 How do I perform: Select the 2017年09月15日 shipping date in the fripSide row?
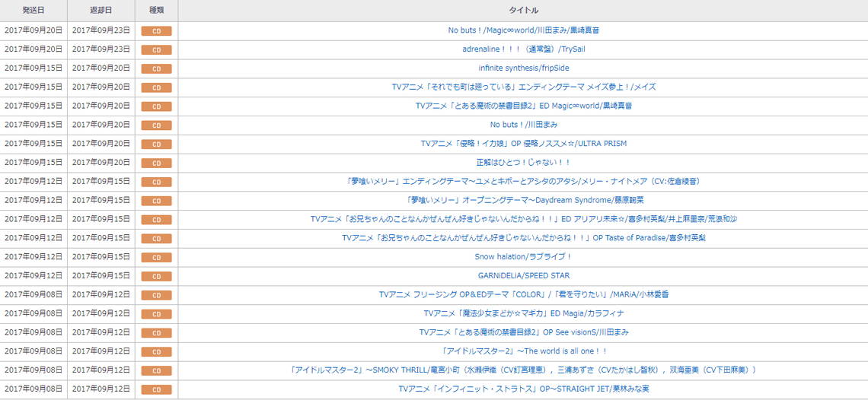(x=34, y=68)
